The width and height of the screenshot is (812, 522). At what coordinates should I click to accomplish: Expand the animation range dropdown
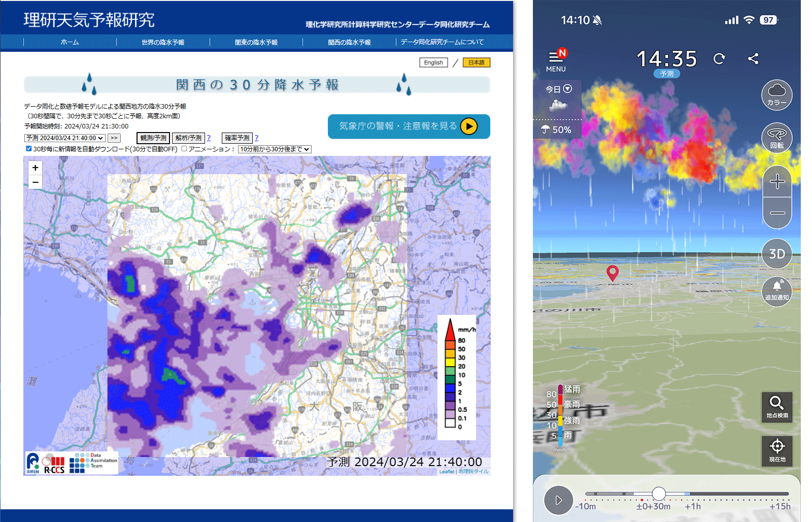(x=274, y=149)
